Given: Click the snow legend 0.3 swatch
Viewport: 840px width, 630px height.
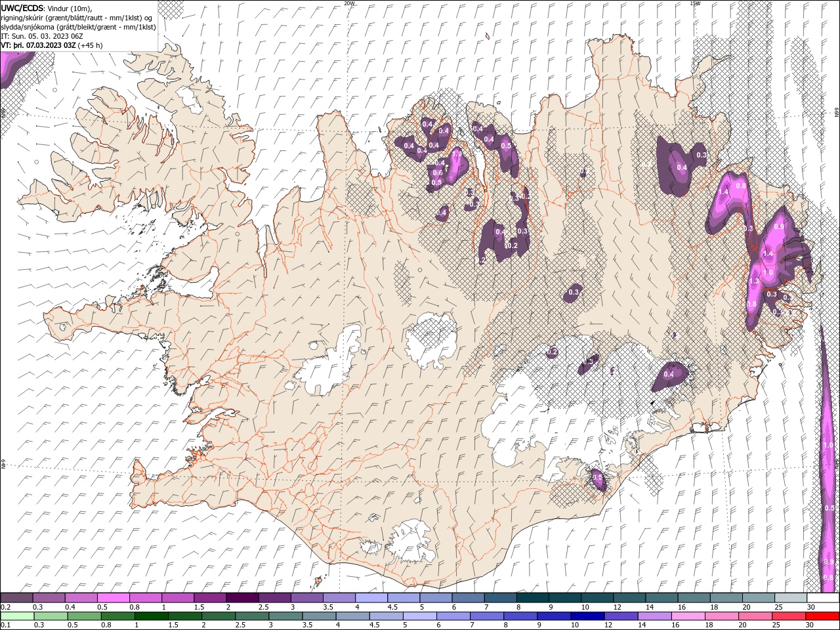Looking at the screenshot, I should [x=49, y=598].
